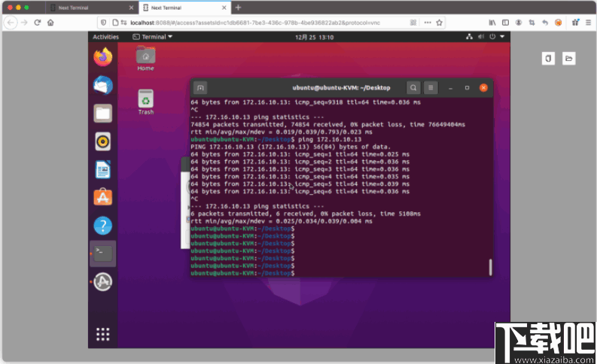Open a new browser tab
597x364 pixels.
point(238,8)
